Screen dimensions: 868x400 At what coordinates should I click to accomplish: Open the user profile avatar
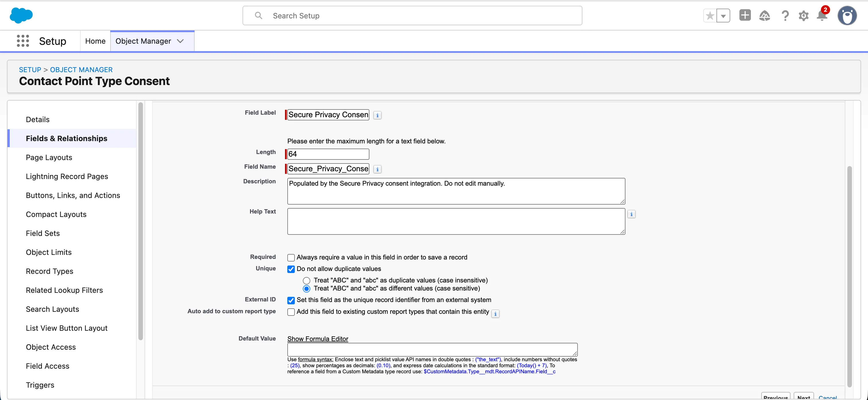847,16
